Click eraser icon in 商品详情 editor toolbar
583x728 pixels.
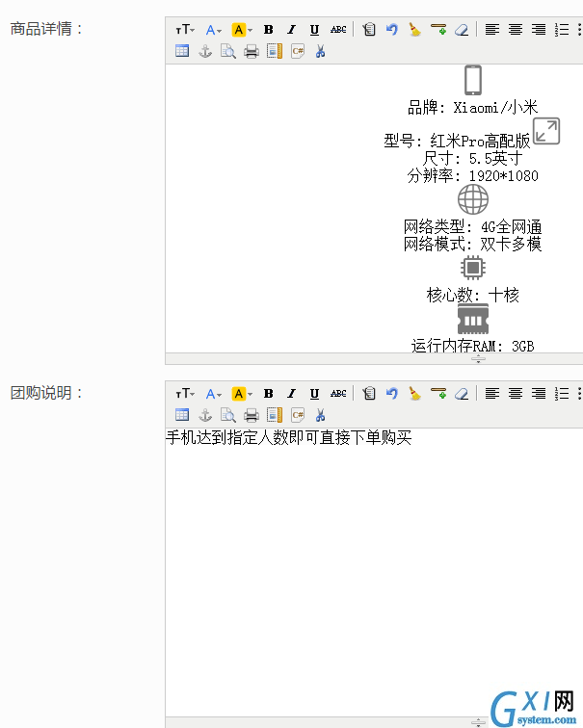click(x=462, y=30)
